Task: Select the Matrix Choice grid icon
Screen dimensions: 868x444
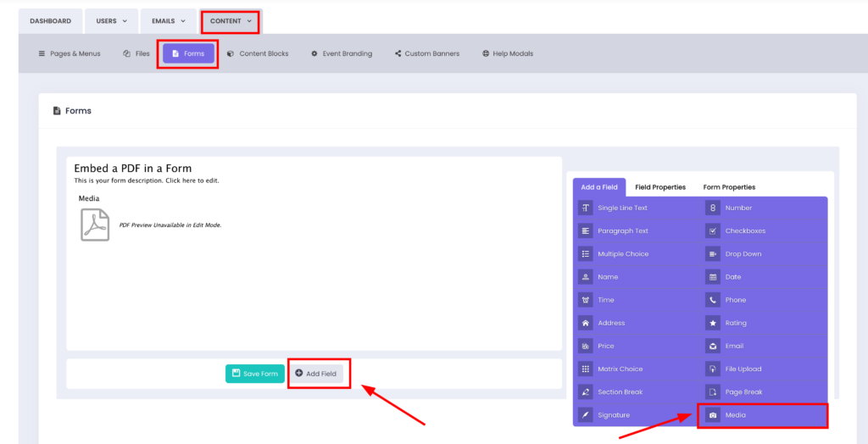Action: 586,369
